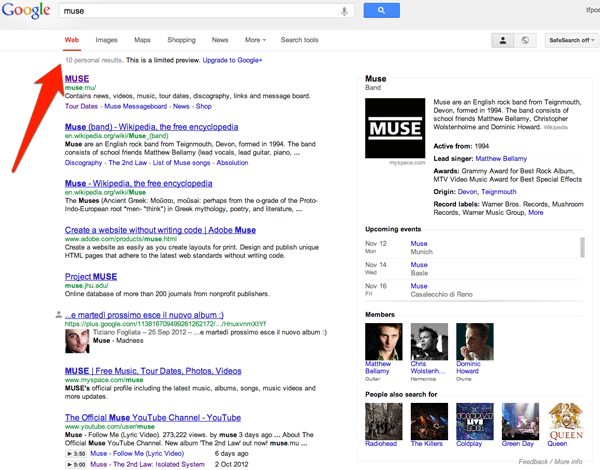The width and height of the screenshot is (600, 470).
Task: Open the Adobe Muse result
Action: 160,230
